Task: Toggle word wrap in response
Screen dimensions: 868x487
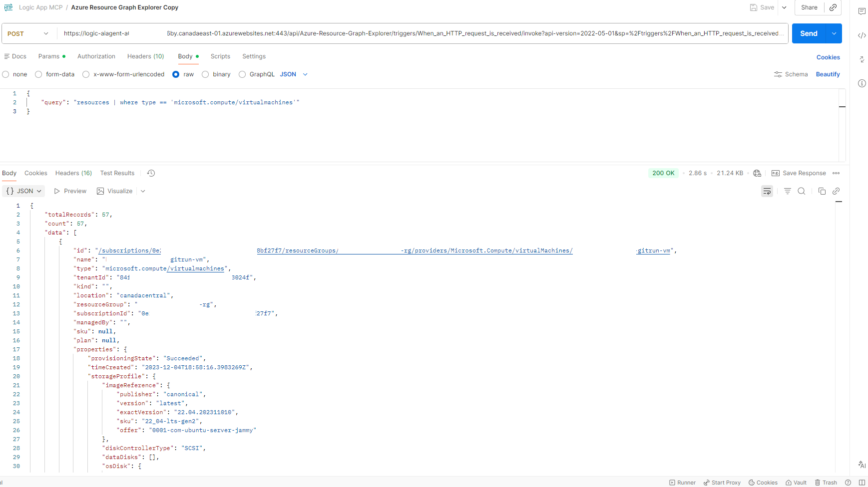Action: [767, 191]
